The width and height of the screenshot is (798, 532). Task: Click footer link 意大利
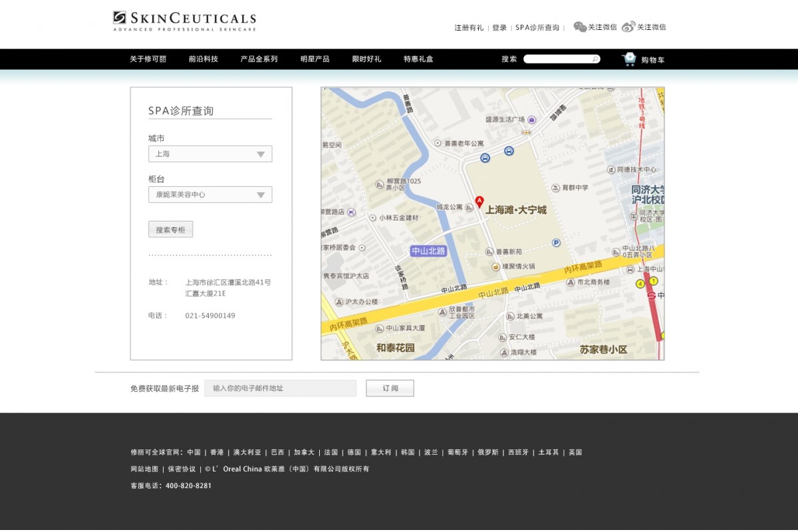point(381,452)
